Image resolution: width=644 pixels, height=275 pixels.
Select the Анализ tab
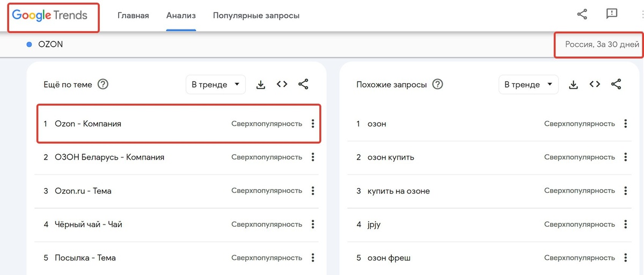[181, 16]
